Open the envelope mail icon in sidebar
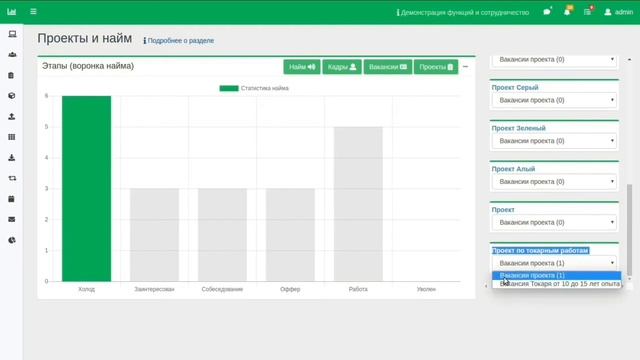Viewport: 640px width, 360px height. [12, 220]
